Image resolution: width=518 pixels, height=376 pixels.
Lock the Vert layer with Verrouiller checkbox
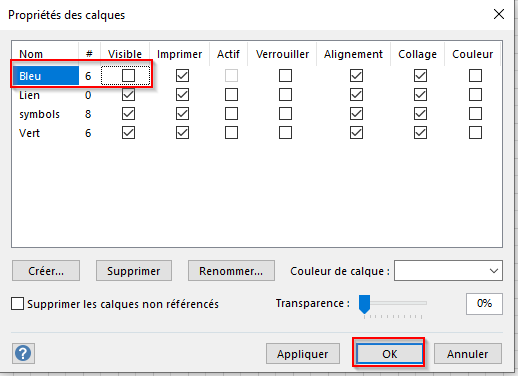pos(285,133)
